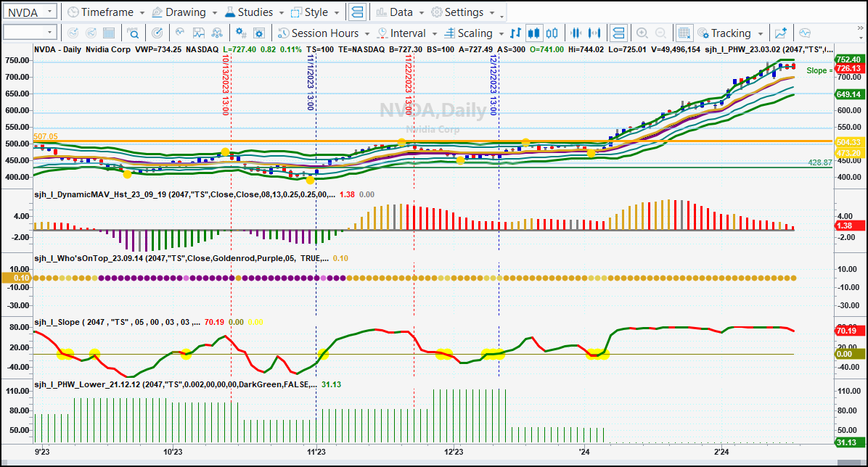Screen dimensions: 868x467
Task: Click the small wave line chart icon
Action: click(181, 33)
